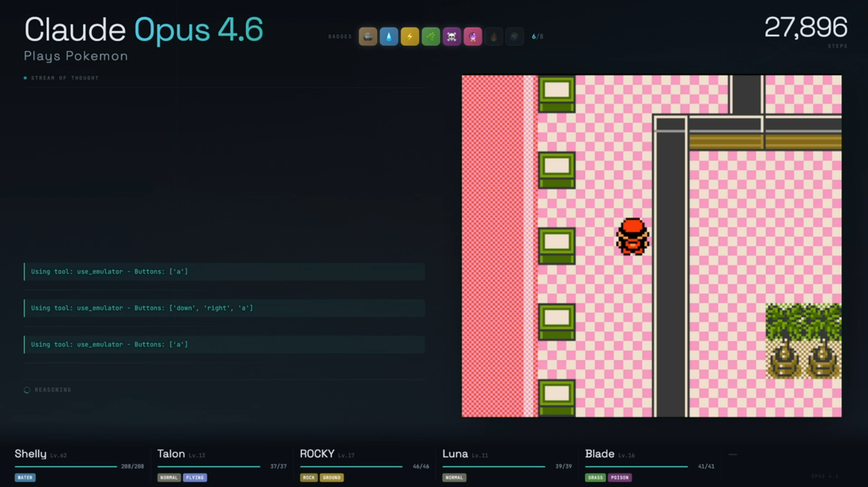The image size is (868, 487).
Task: Select the green leaf Rainbow badge
Action: (431, 37)
